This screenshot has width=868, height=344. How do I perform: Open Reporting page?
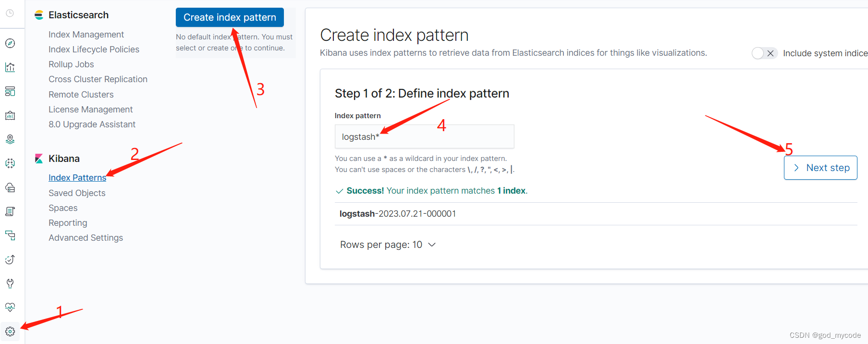[68, 223]
